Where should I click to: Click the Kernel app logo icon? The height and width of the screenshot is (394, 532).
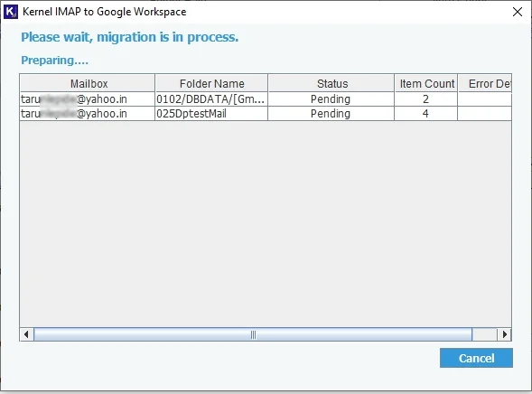click(x=11, y=12)
